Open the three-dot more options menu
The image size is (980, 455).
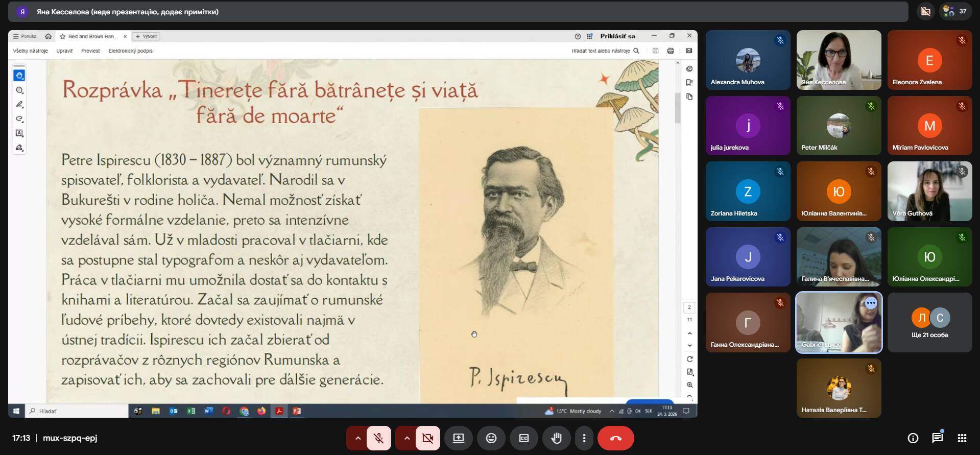click(584, 438)
